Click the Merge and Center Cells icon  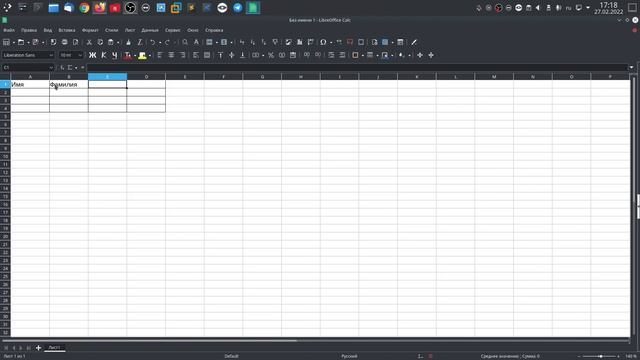point(256,55)
